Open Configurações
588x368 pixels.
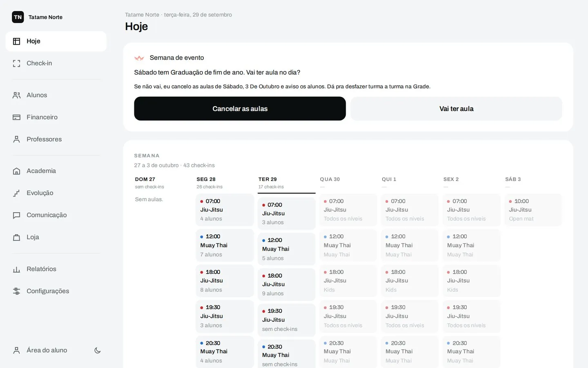pyautogui.click(x=56, y=291)
